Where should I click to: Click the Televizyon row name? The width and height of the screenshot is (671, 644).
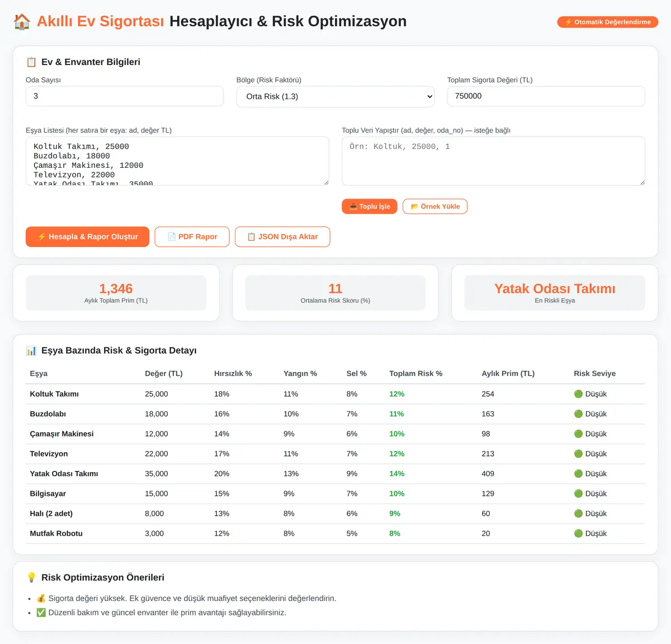coord(49,454)
